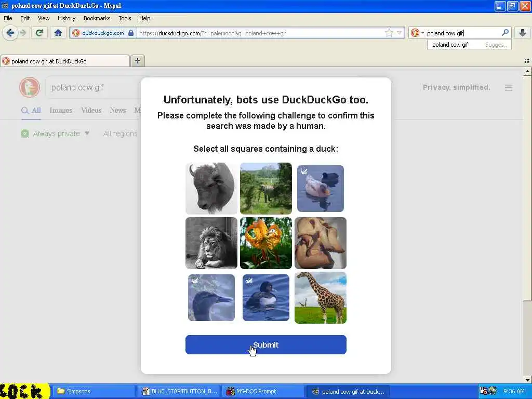Image resolution: width=532 pixels, height=399 pixels.
Task: Click the DuckDuckGo page search field
Action: 94,87
